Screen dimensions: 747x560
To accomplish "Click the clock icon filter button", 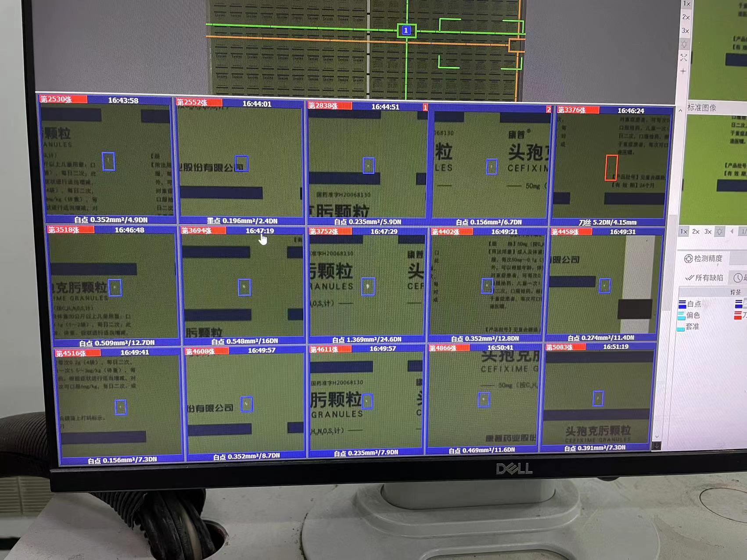I will [738, 278].
